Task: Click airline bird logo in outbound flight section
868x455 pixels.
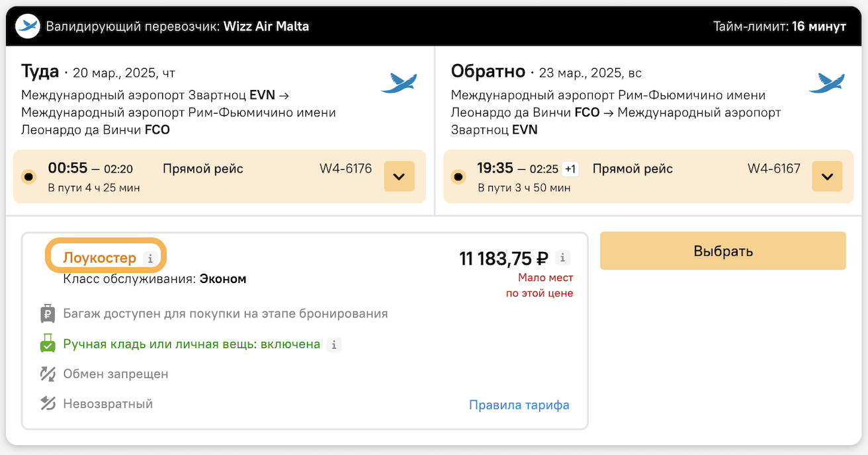Action: (x=399, y=83)
